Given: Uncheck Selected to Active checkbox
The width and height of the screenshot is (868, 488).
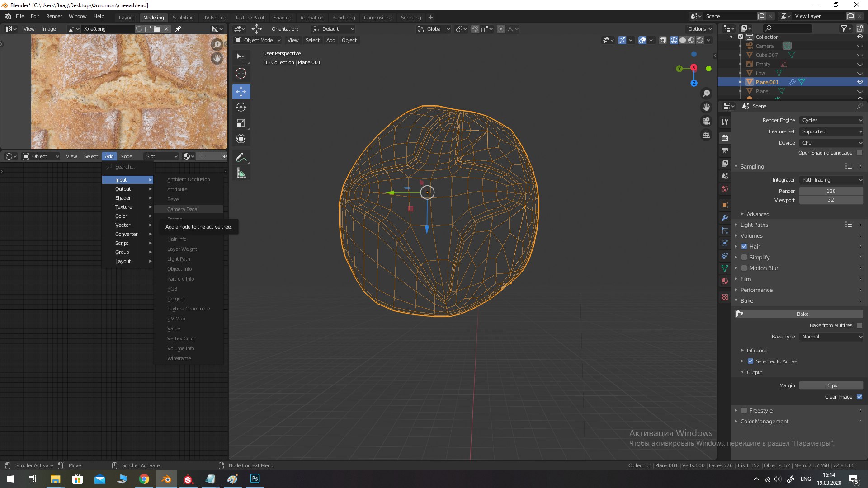Looking at the screenshot, I should (750, 361).
